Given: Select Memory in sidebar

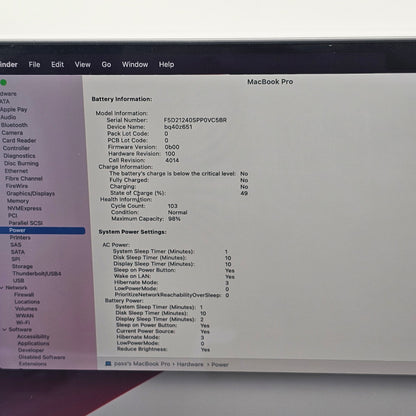Looking at the screenshot, I should [18, 201].
